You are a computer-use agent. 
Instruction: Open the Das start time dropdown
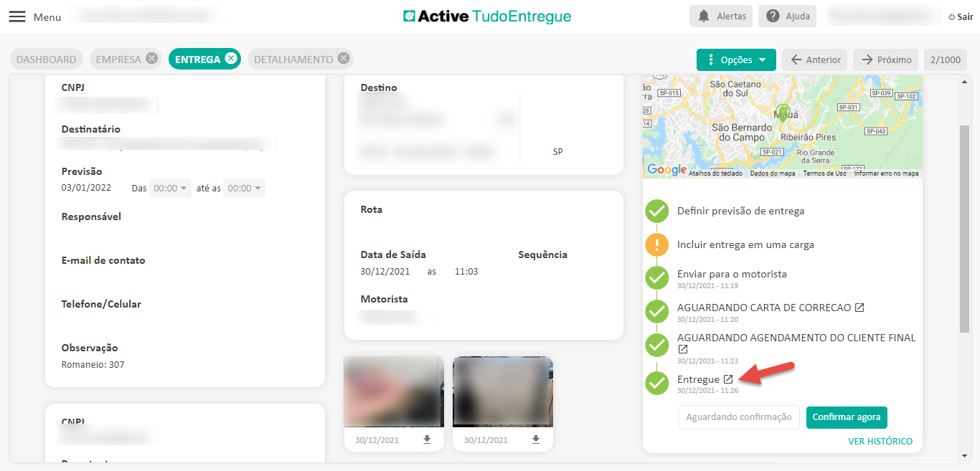pos(171,189)
